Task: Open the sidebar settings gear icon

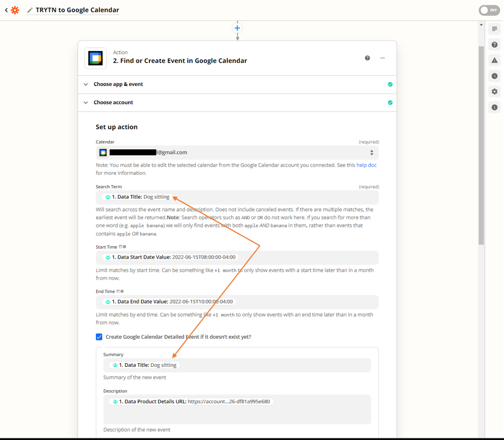Action: (494, 91)
